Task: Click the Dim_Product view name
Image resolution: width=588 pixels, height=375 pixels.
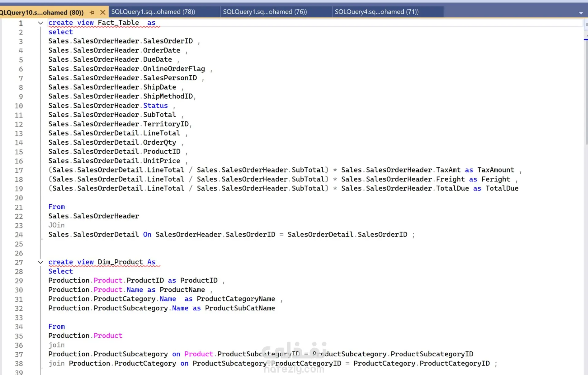Action: pyautogui.click(x=120, y=262)
